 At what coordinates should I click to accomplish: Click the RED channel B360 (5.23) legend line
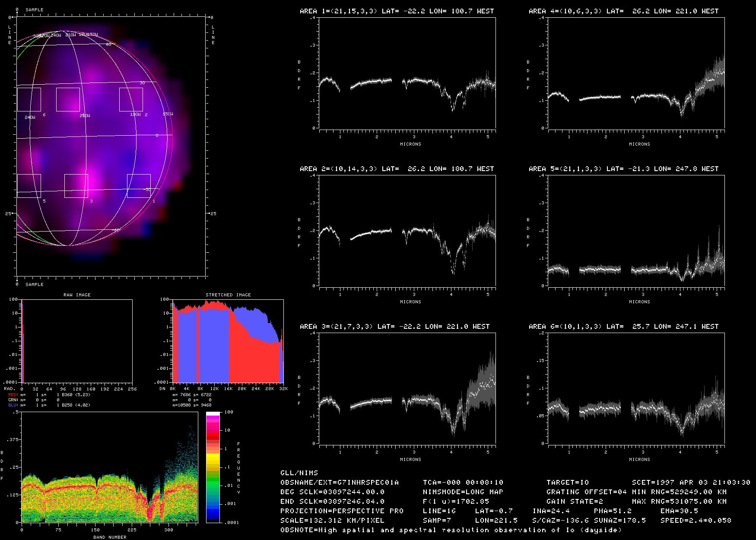[x=49, y=395]
